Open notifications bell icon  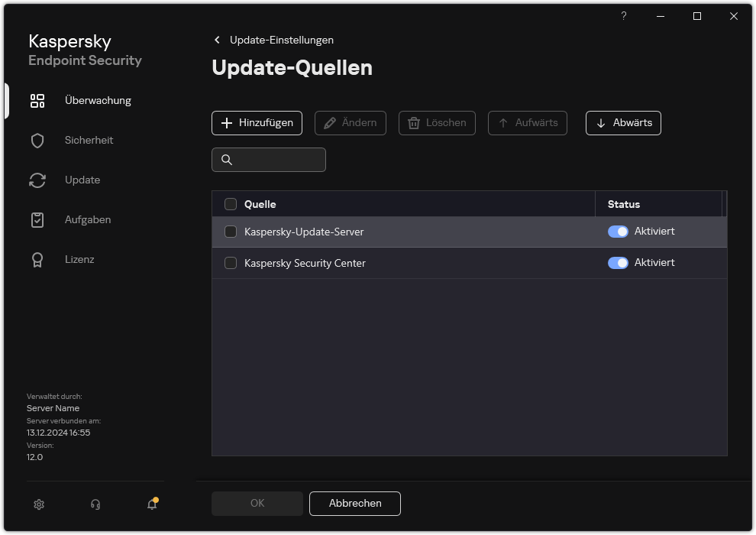153,504
